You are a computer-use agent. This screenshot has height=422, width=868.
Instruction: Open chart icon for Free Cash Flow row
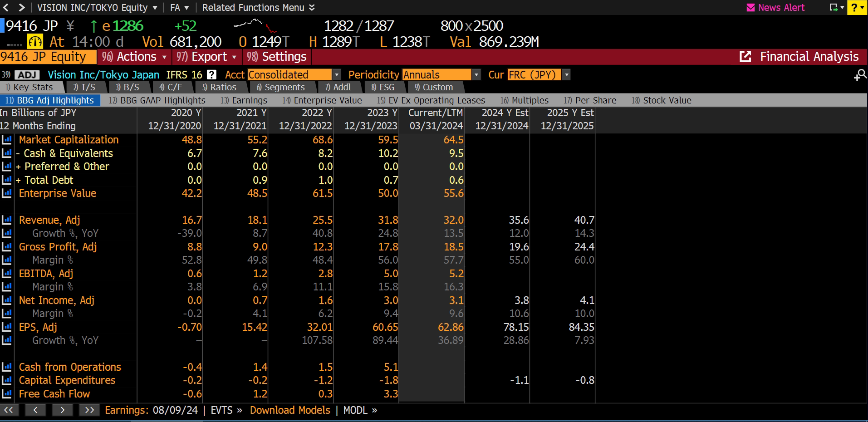pyautogui.click(x=7, y=394)
